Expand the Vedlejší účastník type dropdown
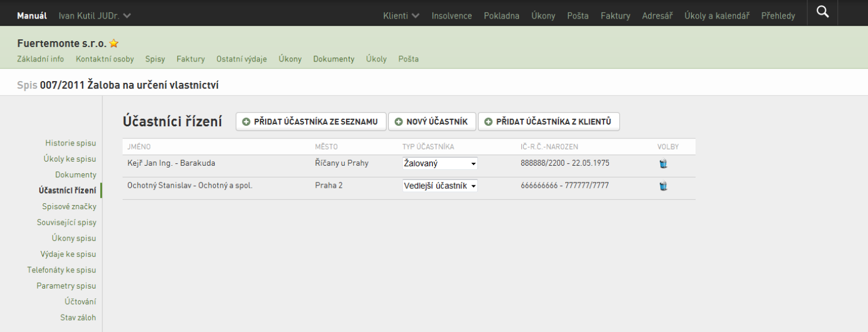 point(440,186)
